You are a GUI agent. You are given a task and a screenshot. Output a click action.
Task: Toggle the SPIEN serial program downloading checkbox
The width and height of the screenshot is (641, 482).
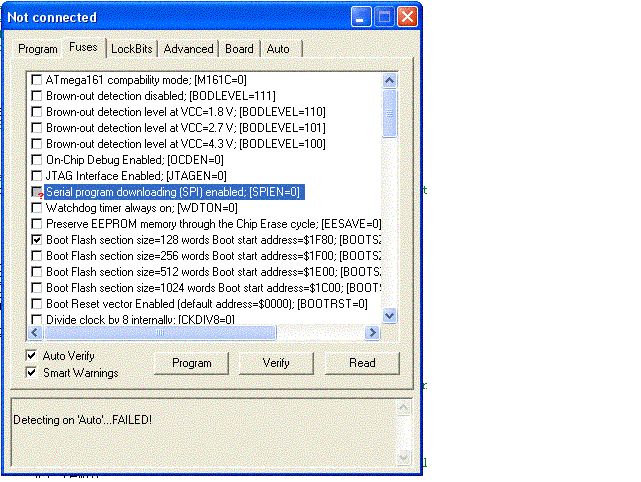[37, 192]
